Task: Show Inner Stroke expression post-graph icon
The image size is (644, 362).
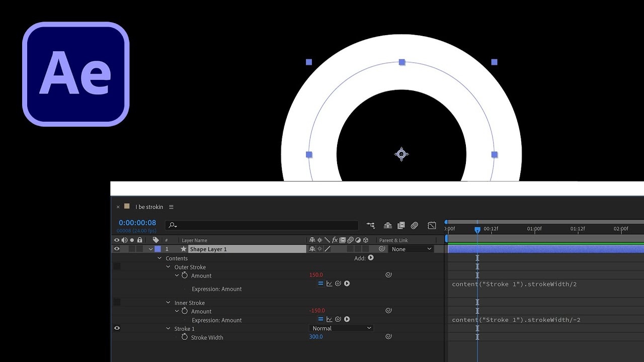Action: pos(330,319)
